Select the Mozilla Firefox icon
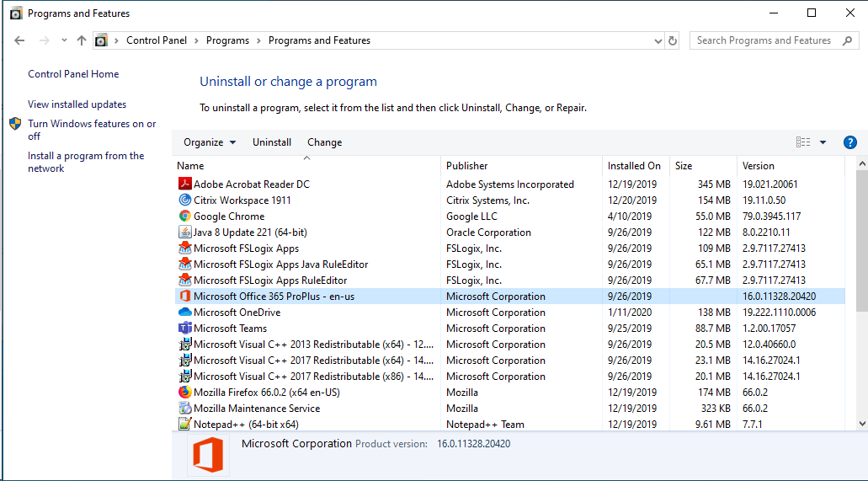 pos(185,393)
